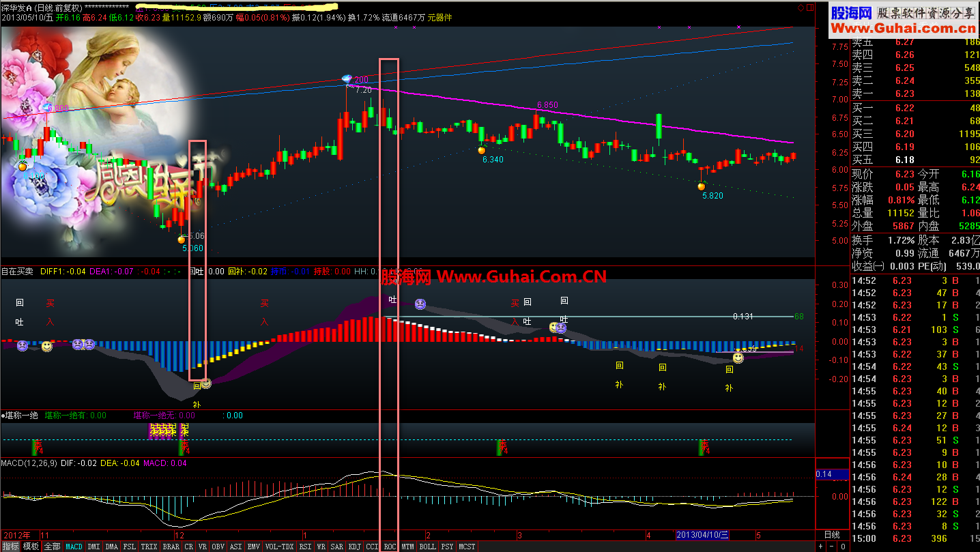
Task: Select the 模板 tab
Action: [31, 547]
